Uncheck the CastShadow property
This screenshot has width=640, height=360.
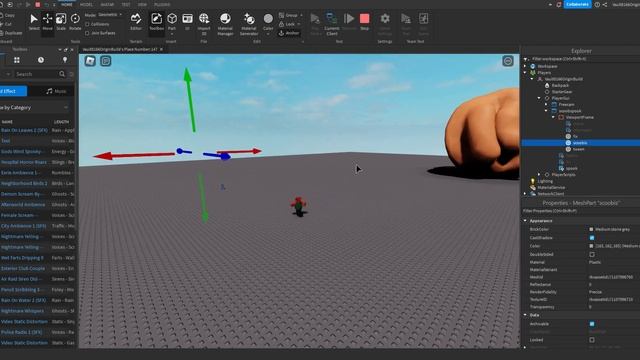coord(592,238)
